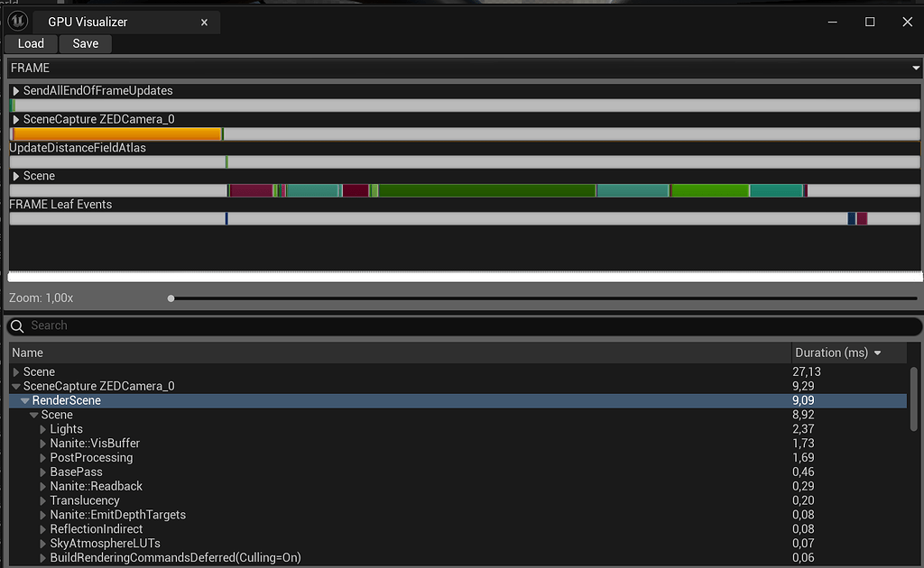Expand the BasePass row
The image size is (924, 568).
[x=41, y=472]
